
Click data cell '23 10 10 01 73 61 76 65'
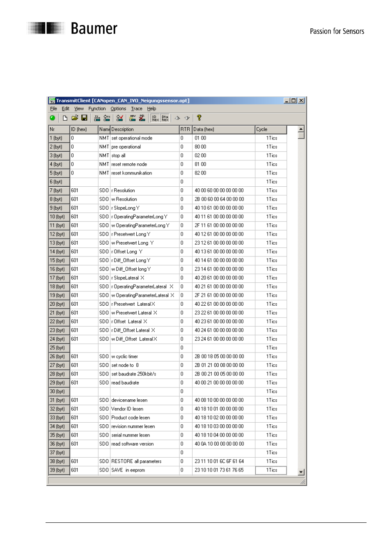coord(224,470)
